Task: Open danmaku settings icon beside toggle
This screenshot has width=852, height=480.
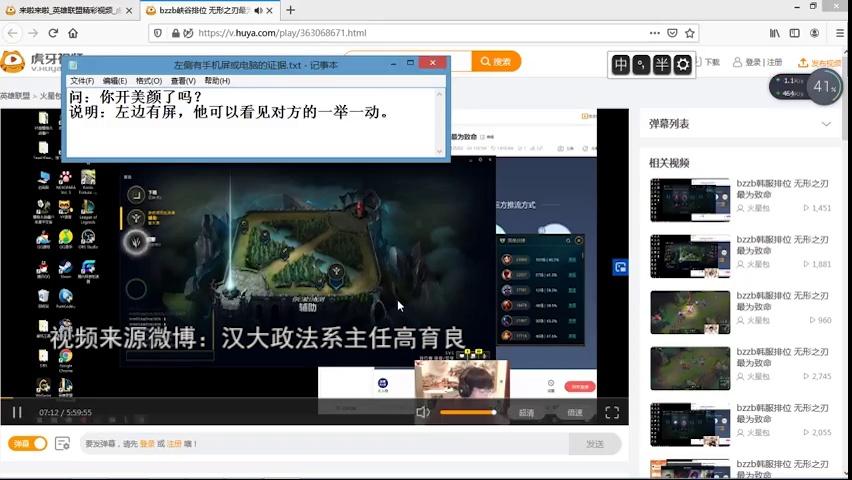Action: [x=62, y=443]
